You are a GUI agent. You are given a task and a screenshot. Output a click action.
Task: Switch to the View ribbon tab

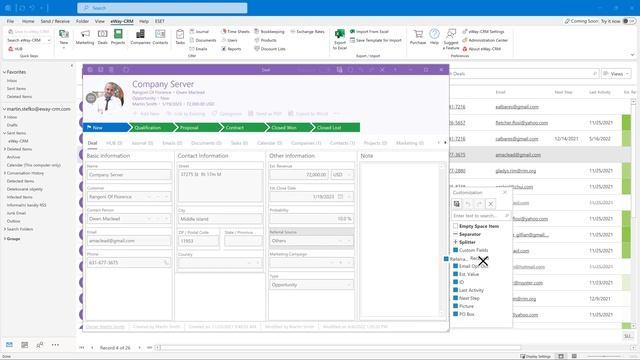coord(100,21)
